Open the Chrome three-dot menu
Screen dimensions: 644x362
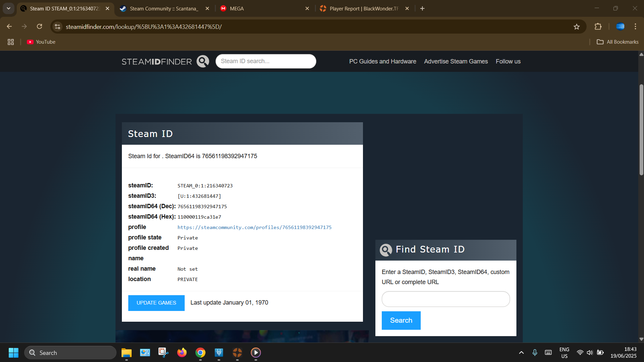(x=635, y=27)
